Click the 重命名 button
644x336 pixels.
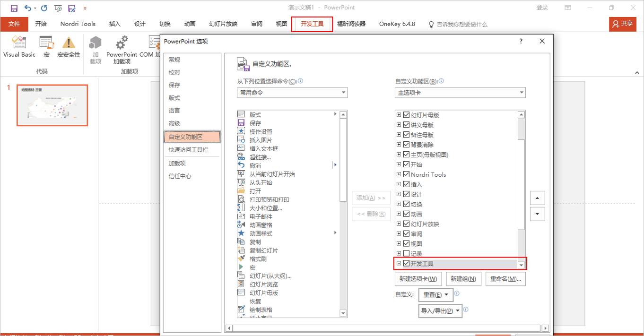tap(505, 279)
